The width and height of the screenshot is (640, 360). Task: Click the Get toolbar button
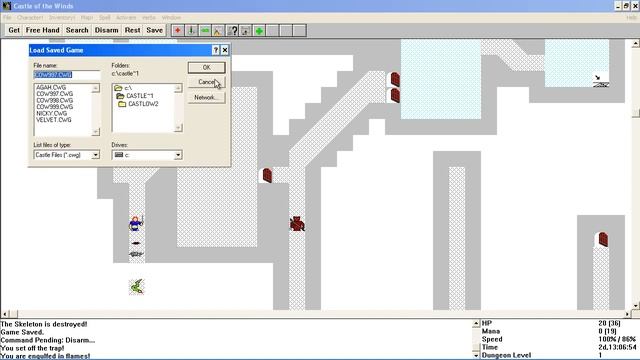coord(14,30)
